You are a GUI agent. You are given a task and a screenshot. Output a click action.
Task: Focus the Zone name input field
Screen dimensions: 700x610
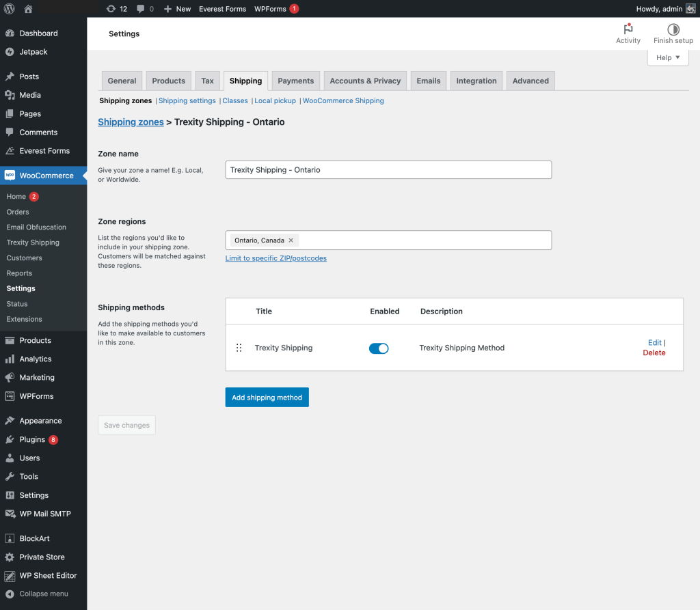(x=388, y=170)
